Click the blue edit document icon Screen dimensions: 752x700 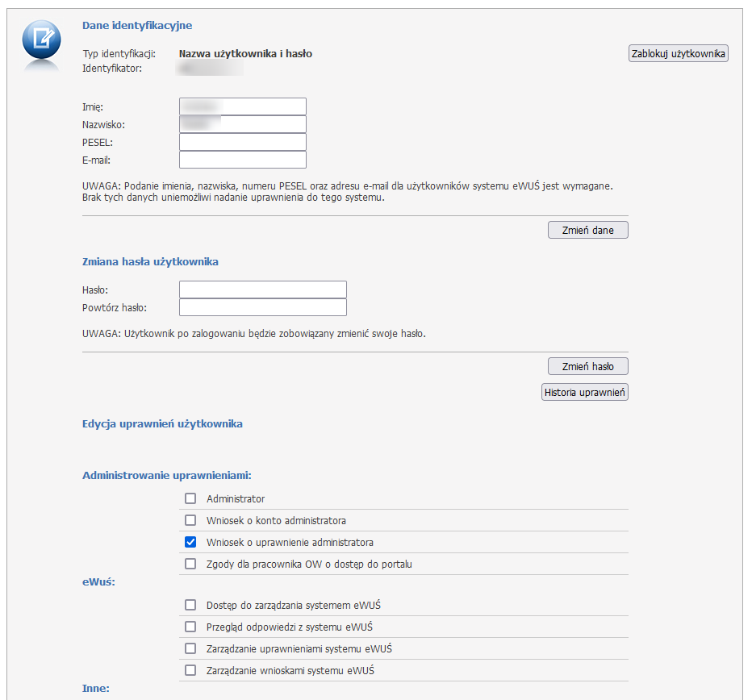(42, 40)
